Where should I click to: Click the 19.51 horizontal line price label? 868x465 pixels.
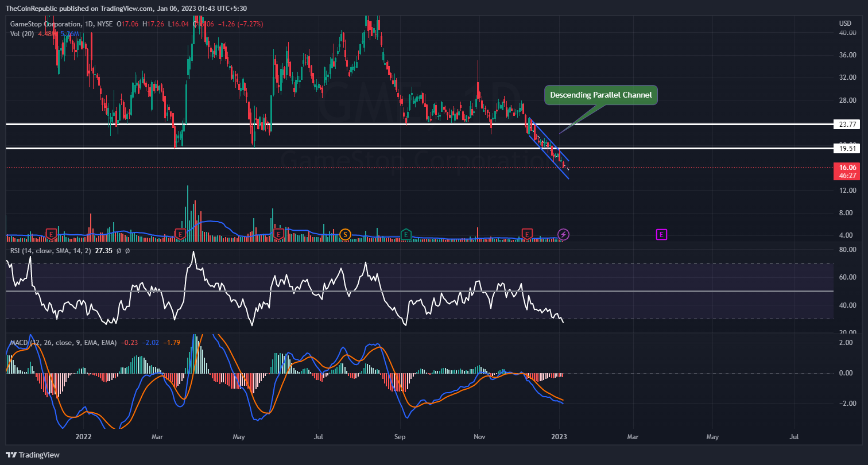(x=847, y=148)
